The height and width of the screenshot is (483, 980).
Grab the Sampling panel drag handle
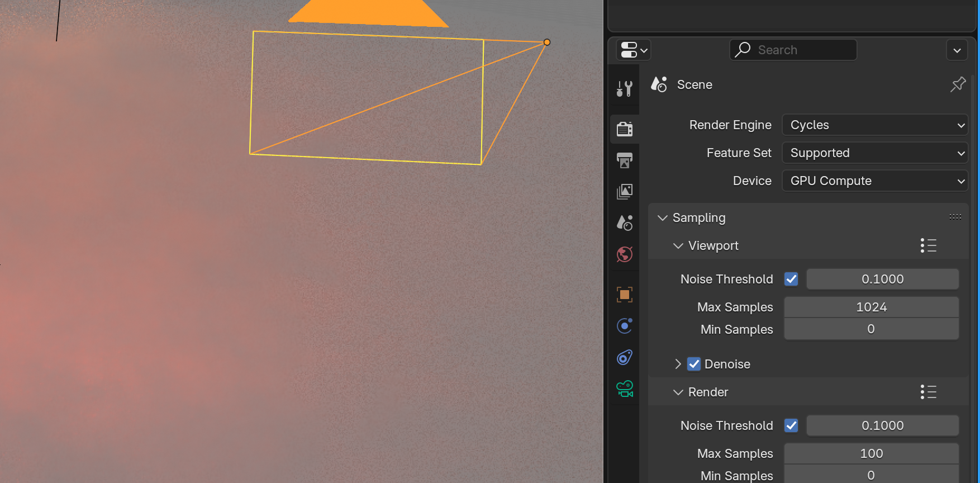coord(955,217)
